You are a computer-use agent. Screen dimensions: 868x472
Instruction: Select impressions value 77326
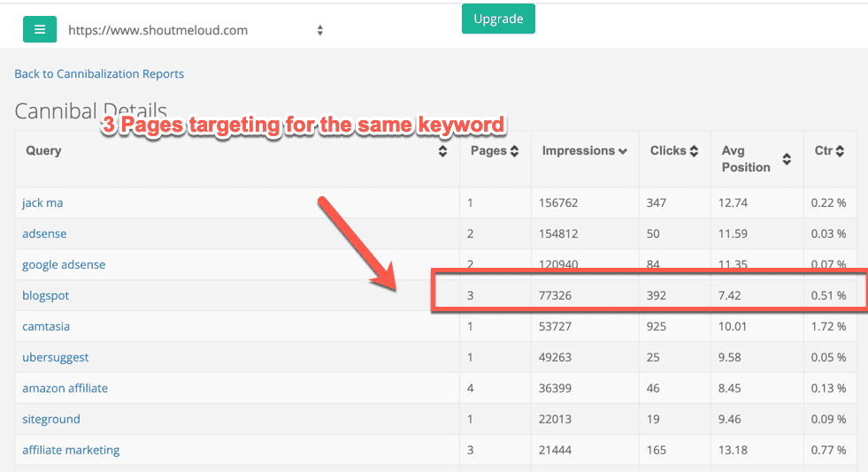pyautogui.click(x=556, y=296)
